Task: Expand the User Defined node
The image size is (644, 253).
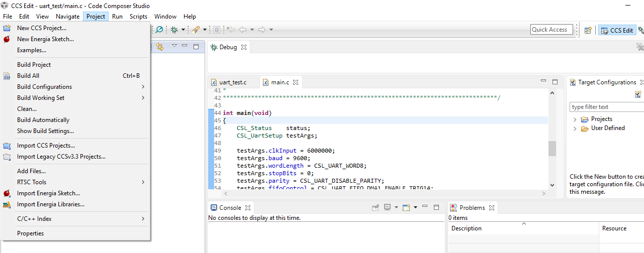Action: 575,129
